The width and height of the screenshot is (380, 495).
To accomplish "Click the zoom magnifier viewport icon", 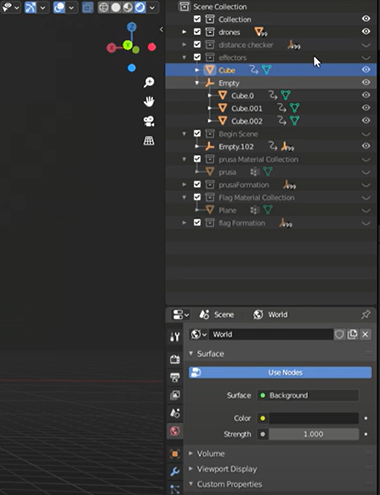I will [x=149, y=82].
